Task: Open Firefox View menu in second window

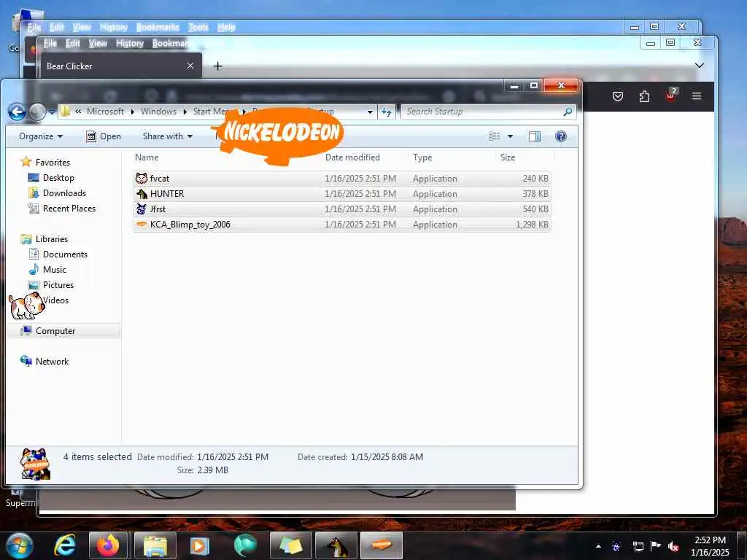Action: [98, 43]
